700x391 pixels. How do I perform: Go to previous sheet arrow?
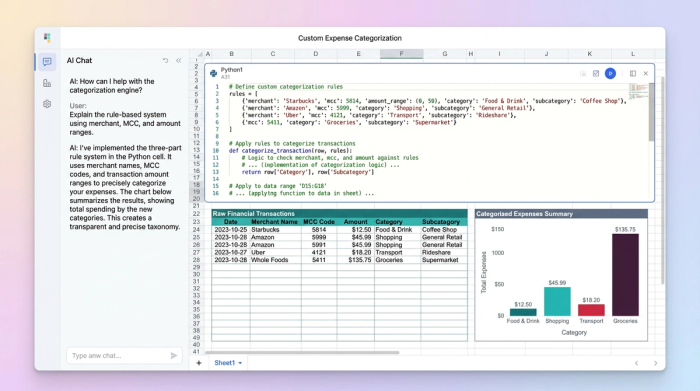click(637, 363)
